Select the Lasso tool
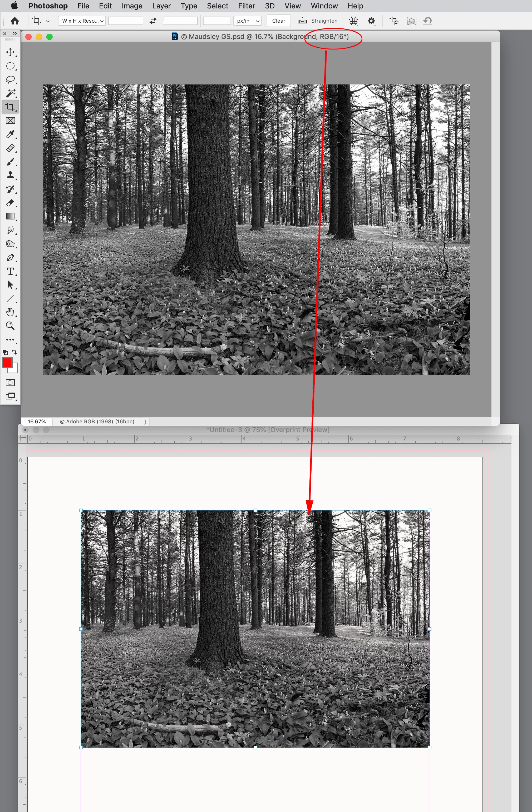532x812 pixels. [10, 79]
